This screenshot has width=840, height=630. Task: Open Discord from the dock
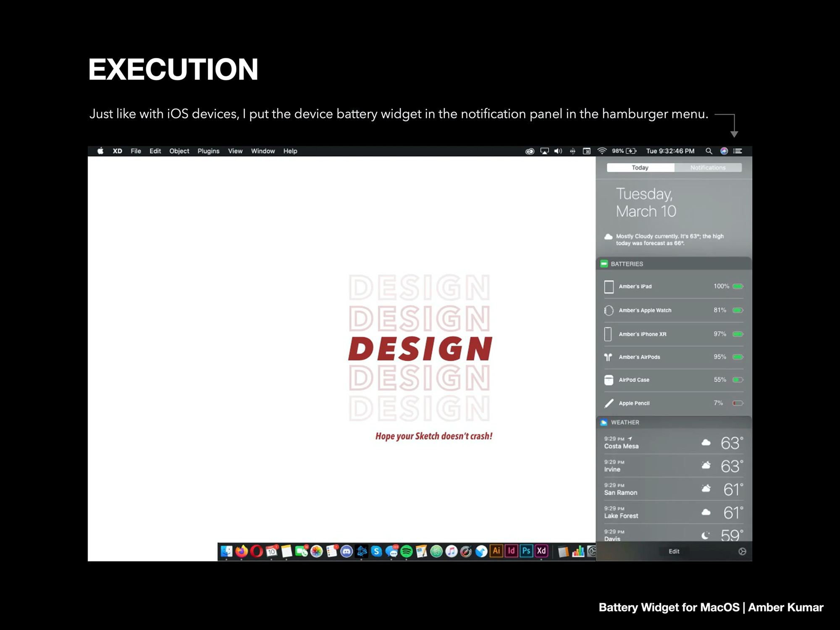[x=346, y=551]
